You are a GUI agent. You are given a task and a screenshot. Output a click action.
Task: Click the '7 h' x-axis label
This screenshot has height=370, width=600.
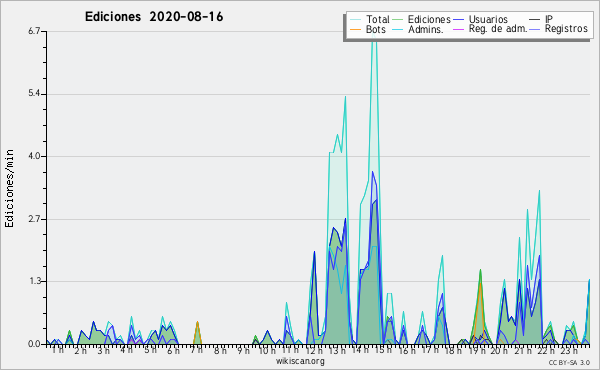pyautogui.click(x=196, y=350)
